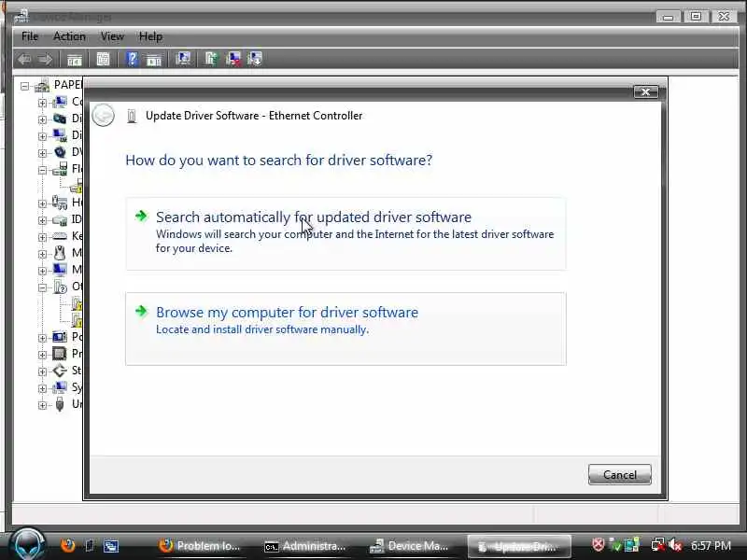Expand the IDE controllers category 'ID'
The width and height of the screenshot is (747, 560).
42,220
